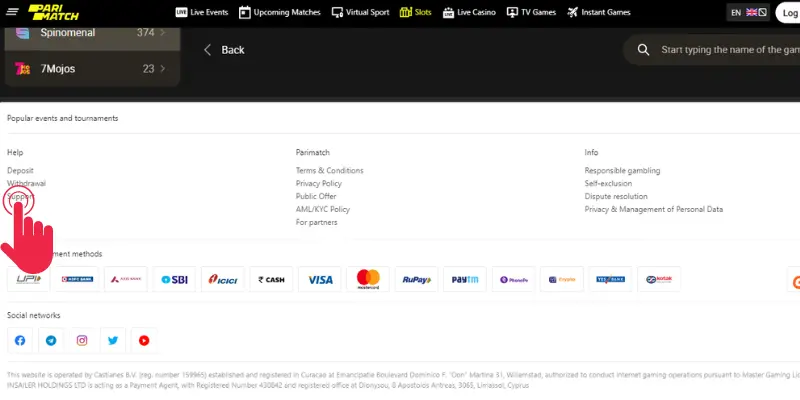Open the Slots menu item
The width and height of the screenshot is (800, 400).
pos(417,13)
